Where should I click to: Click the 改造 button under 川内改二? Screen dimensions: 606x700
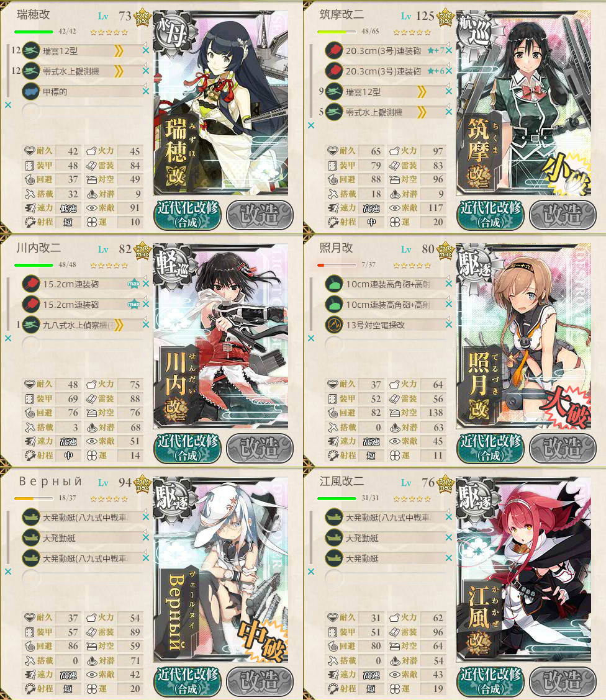pos(260,448)
